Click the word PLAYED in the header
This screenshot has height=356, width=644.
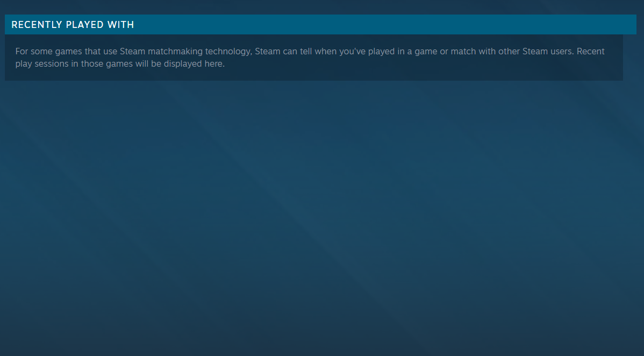coord(84,25)
